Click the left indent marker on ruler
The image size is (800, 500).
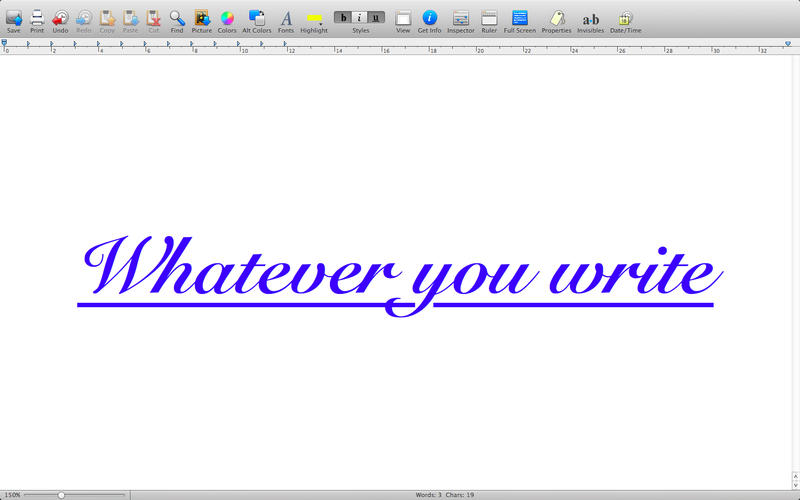point(4,43)
